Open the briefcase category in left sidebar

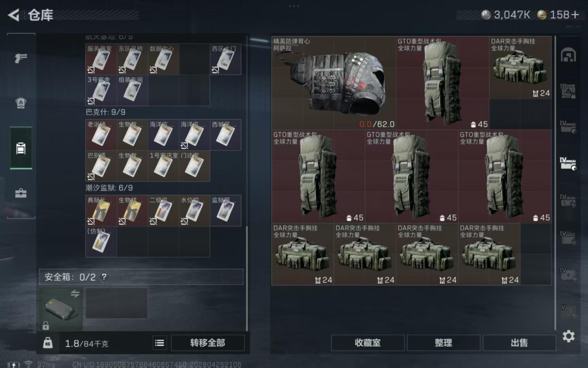click(21, 193)
